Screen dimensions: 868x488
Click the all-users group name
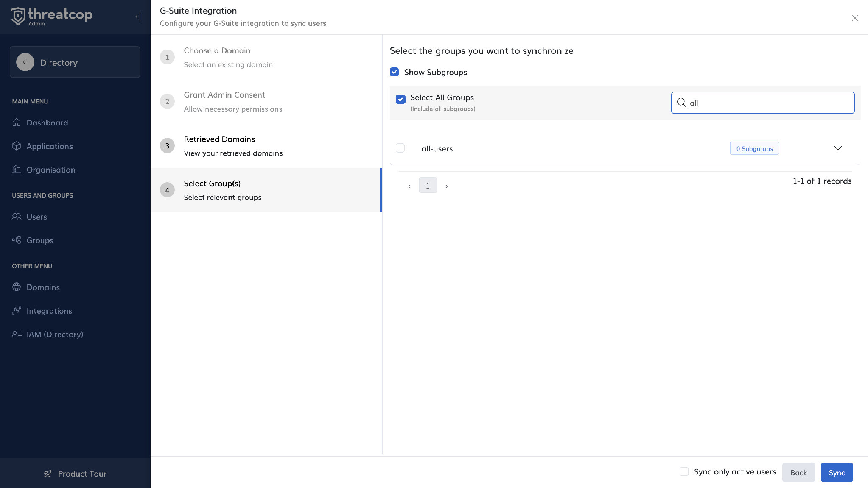[x=437, y=148]
